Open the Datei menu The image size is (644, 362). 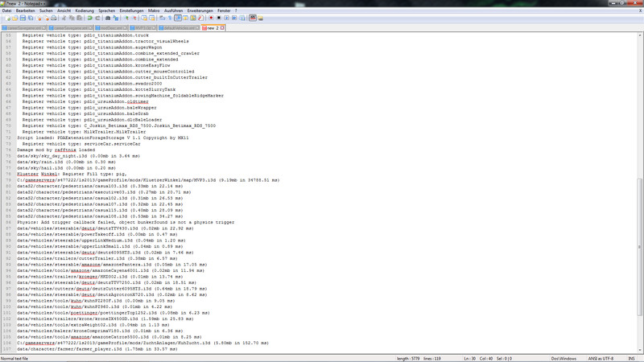tap(6, 10)
